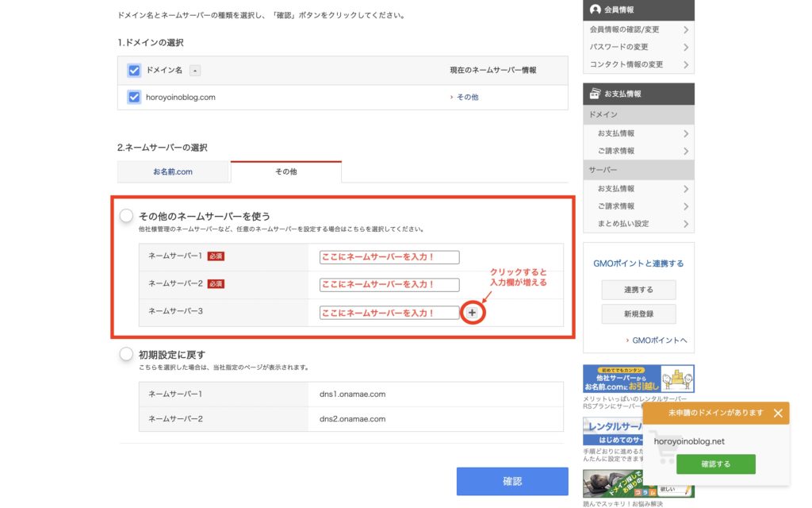Open ドメイン お支払情報 sidebar item
The height and width of the screenshot is (508, 812).
pyautogui.click(x=638, y=133)
